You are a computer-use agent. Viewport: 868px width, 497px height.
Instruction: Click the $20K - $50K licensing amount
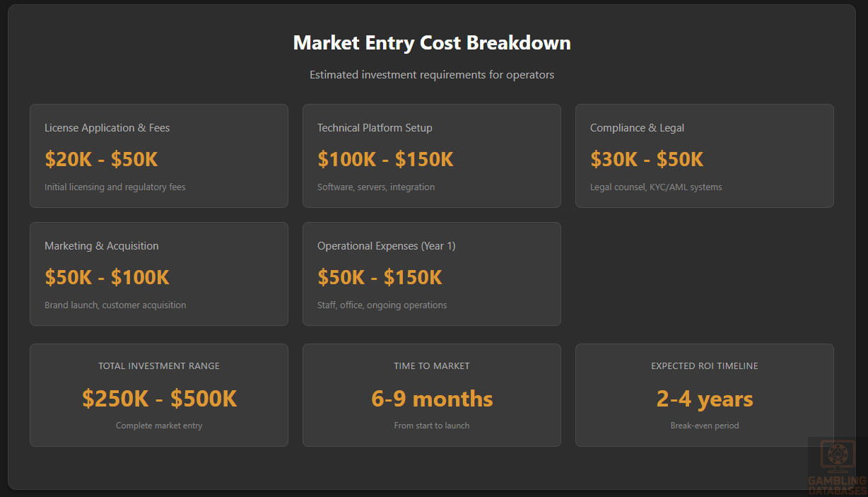101,159
